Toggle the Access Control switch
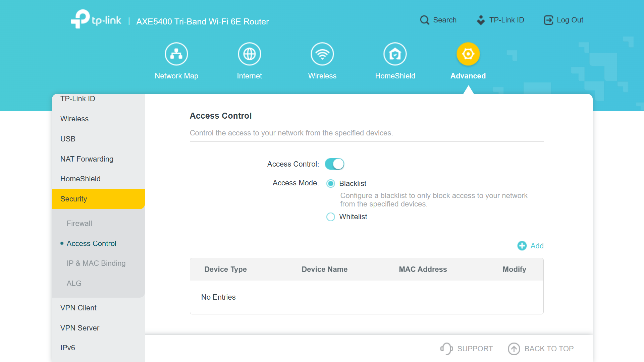 pyautogui.click(x=335, y=164)
